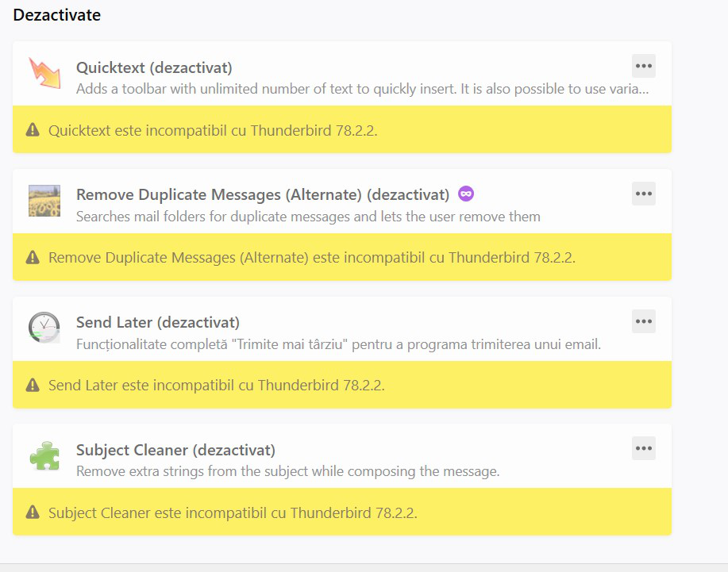
Task: Click the Quicktext incompatibility warning icon
Action: tap(33, 130)
